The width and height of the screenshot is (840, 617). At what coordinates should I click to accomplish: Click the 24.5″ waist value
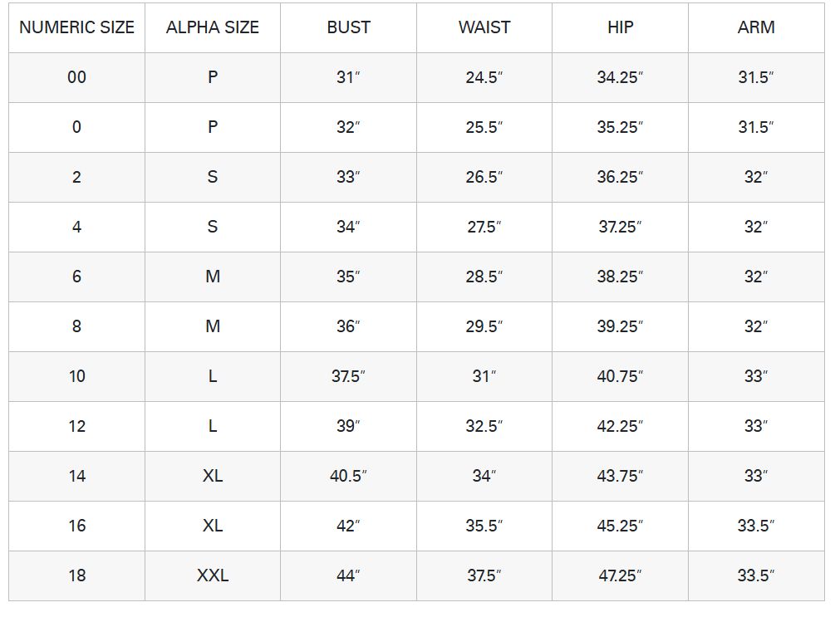[484, 77]
